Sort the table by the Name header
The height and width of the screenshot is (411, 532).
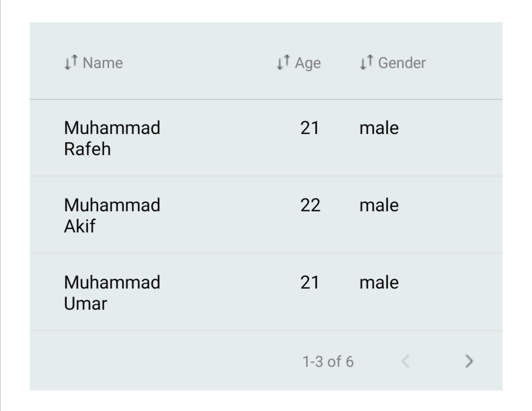click(103, 63)
